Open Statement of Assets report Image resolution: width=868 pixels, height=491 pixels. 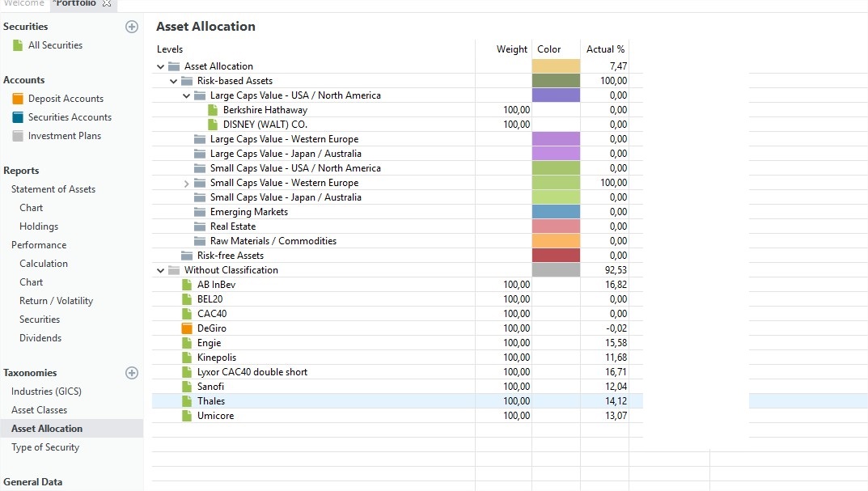tap(53, 189)
